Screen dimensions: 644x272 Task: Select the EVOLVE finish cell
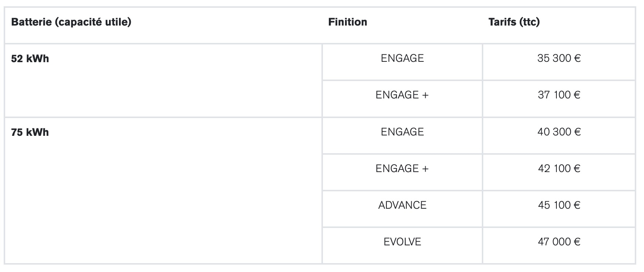(x=402, y=242)
